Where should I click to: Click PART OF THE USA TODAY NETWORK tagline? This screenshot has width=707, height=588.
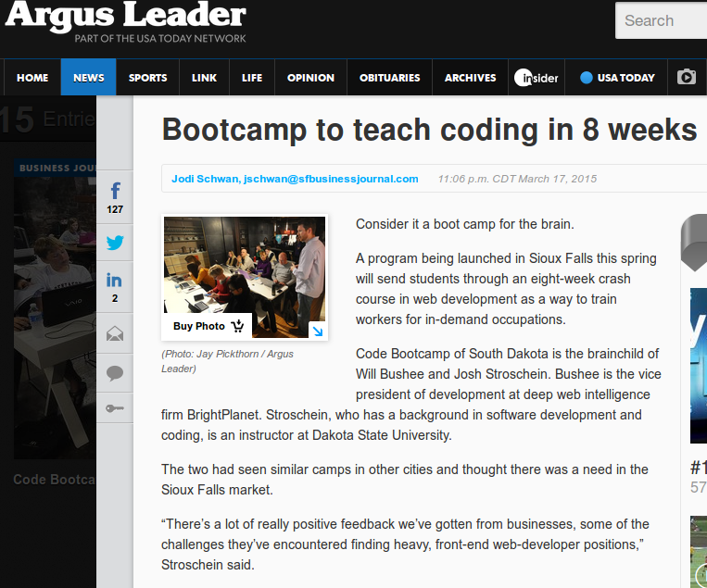pyautogui.click(x=160, y=39)
